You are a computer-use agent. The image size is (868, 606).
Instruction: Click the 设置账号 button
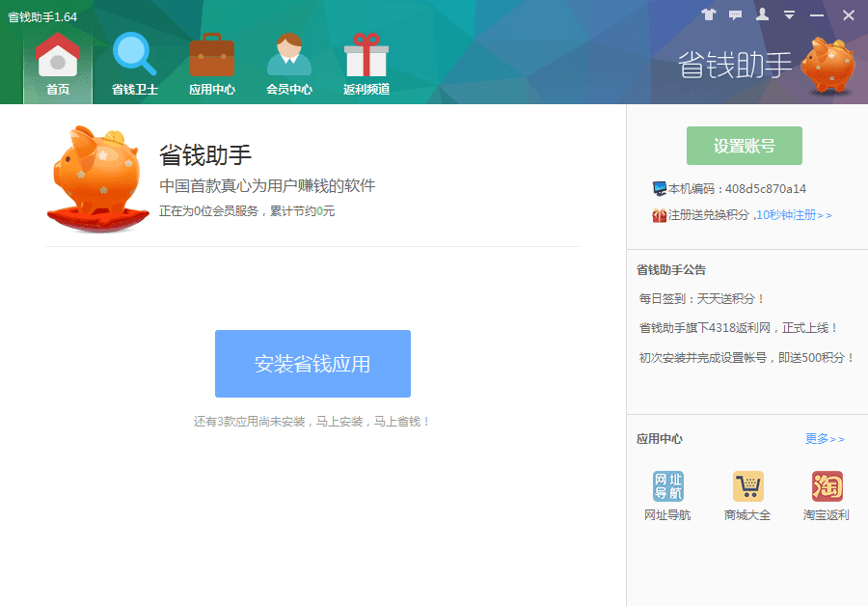[x=744, y=146]
